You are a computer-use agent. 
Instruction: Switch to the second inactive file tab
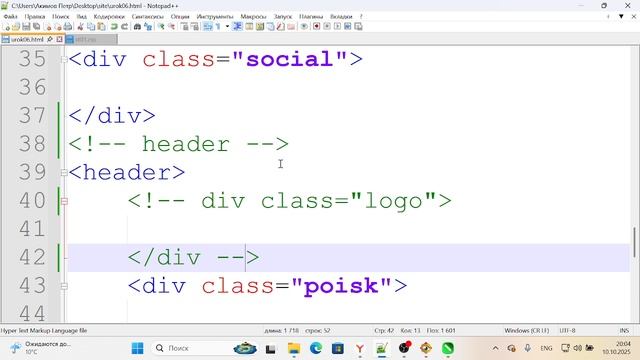coord(91,39)
